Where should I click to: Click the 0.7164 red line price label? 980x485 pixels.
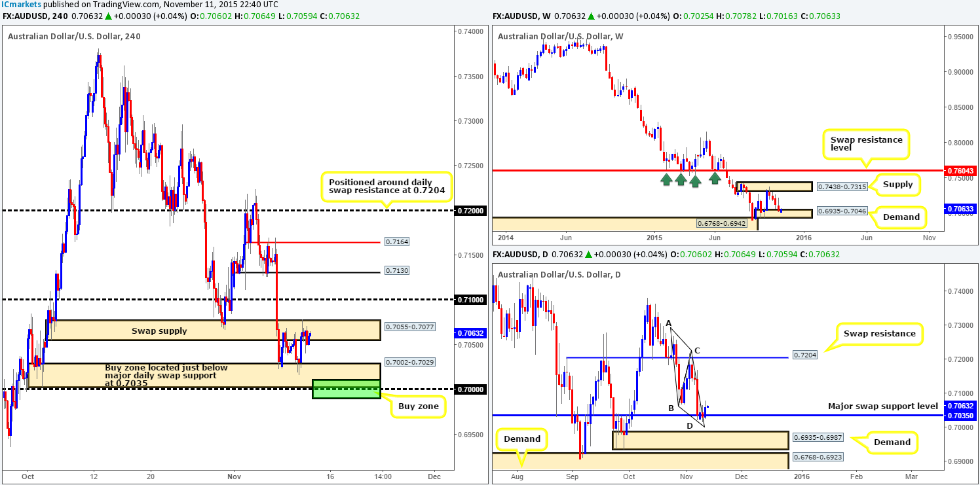[x=398, y=242]
